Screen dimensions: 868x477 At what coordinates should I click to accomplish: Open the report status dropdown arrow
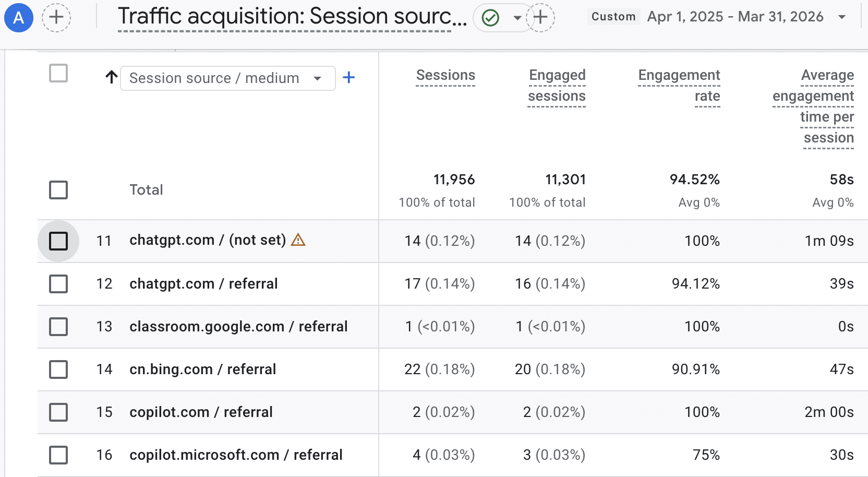tap(517, 18)
